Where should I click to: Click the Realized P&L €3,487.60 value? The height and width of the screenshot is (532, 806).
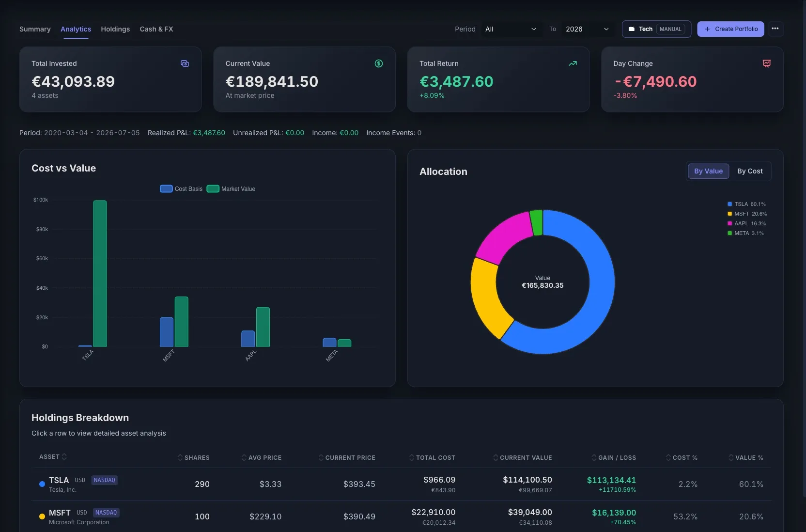click(209, 133)
